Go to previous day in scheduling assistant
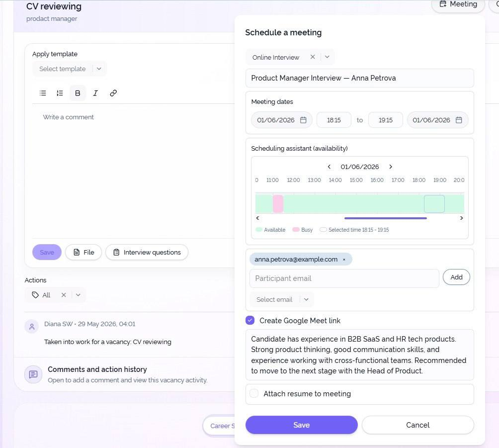This screenshot has height=448, width=499. 329,167
